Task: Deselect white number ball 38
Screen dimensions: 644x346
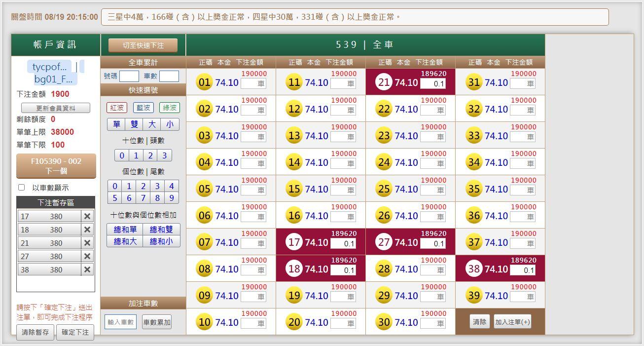Action: point(473,269)
